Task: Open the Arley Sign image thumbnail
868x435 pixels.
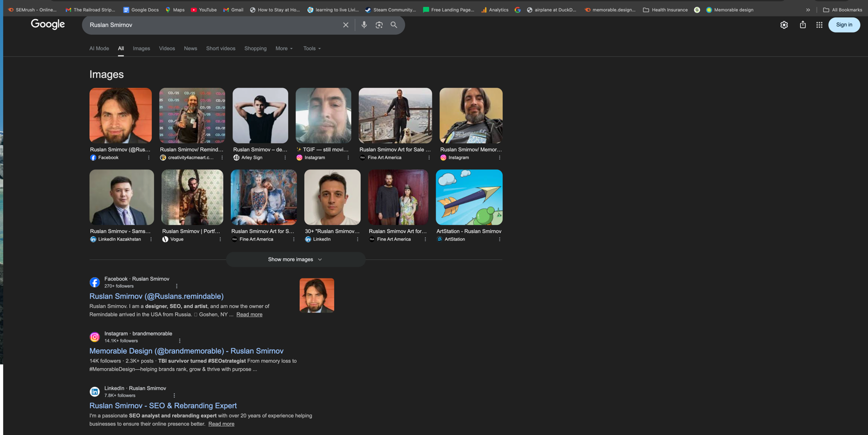Action: coord(260,115)
